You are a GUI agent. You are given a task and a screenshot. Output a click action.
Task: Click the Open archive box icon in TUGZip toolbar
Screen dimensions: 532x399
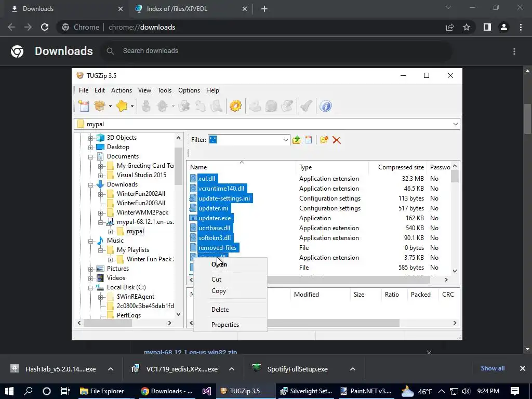click(100, 106)
